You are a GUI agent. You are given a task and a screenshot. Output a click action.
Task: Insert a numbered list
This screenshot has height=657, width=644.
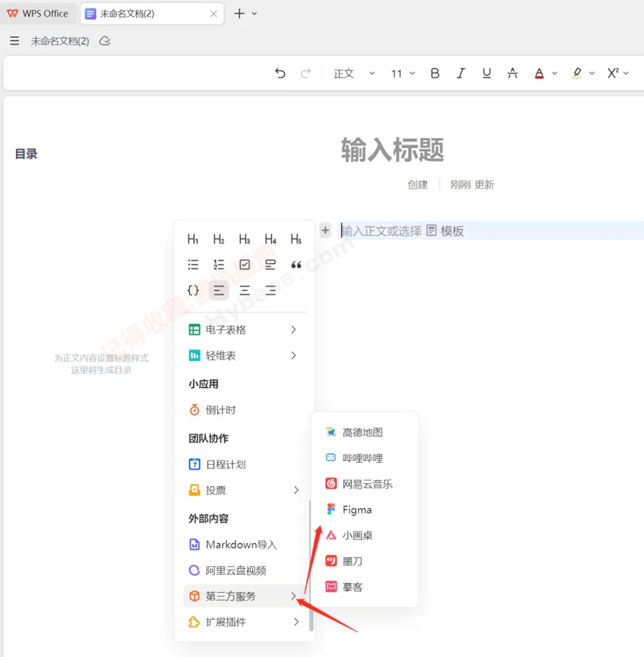[x=218, y=265]
